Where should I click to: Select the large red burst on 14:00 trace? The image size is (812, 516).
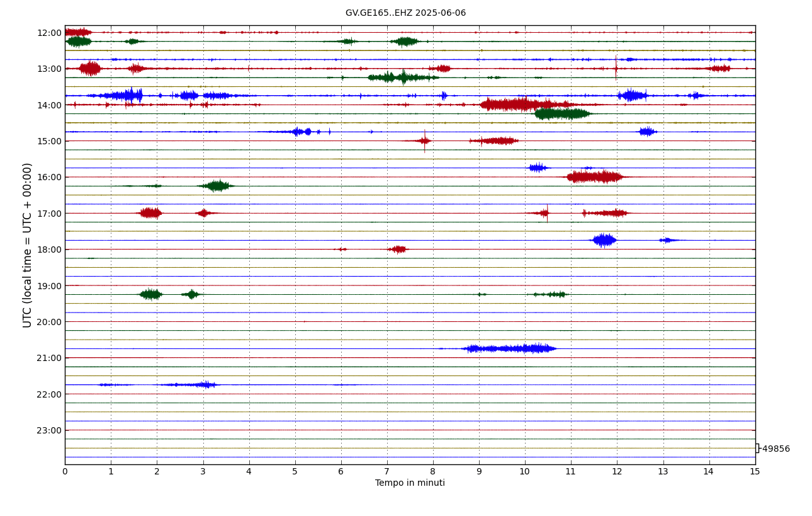tap(526, 105)
